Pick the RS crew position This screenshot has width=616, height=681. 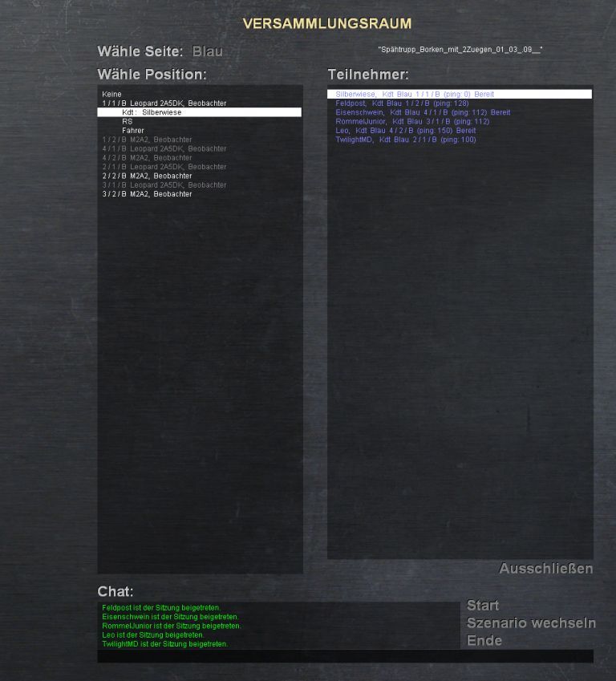point(128,122)
